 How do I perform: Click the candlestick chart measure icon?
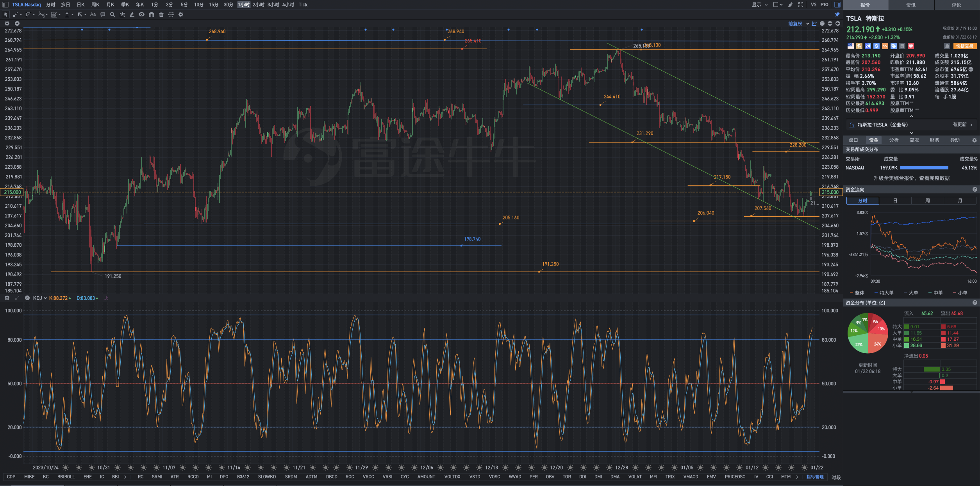tap(122, 14)
